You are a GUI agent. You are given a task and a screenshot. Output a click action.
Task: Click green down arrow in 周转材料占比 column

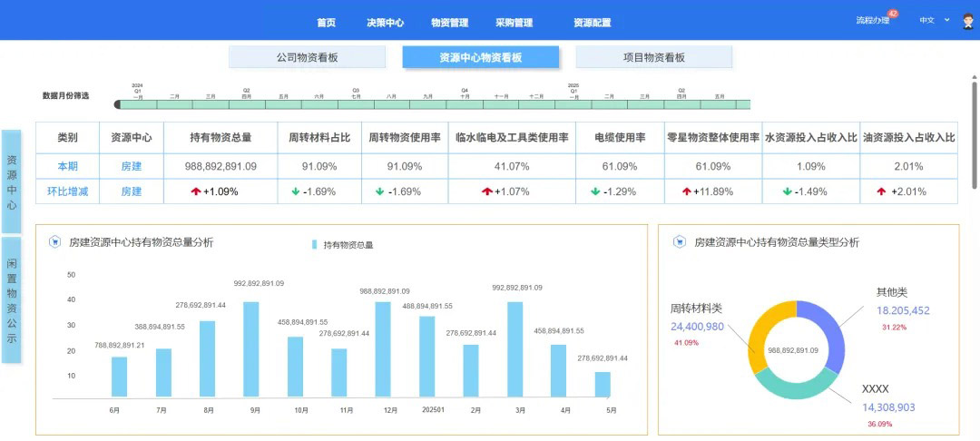click(296, 191)
